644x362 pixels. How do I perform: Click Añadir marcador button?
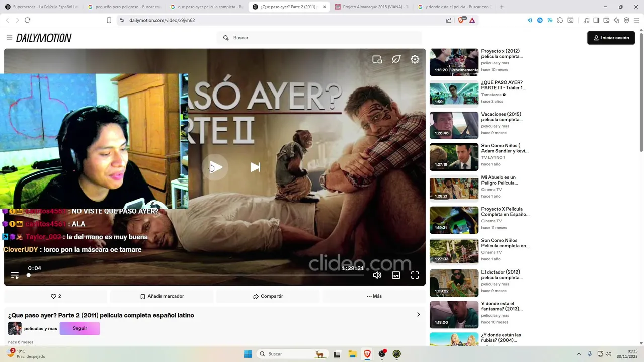tap(162, 296)
